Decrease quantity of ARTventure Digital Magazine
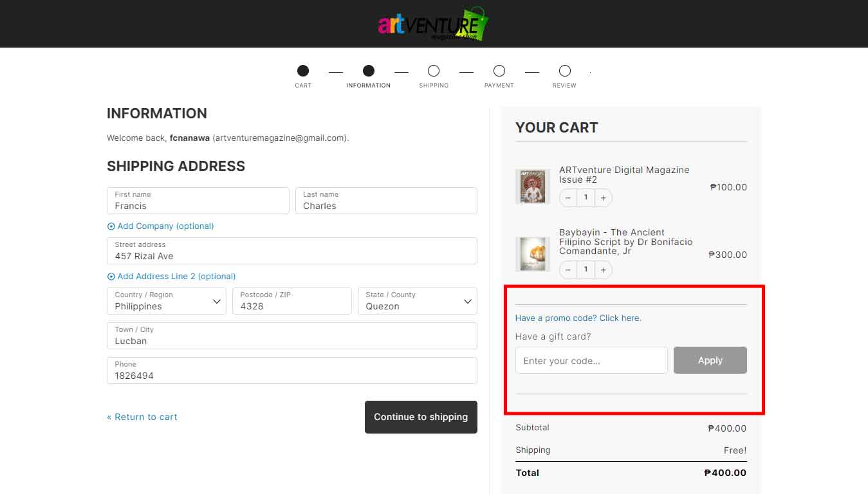This screenshot has height=494, width=868. click(x=568, y=198)
